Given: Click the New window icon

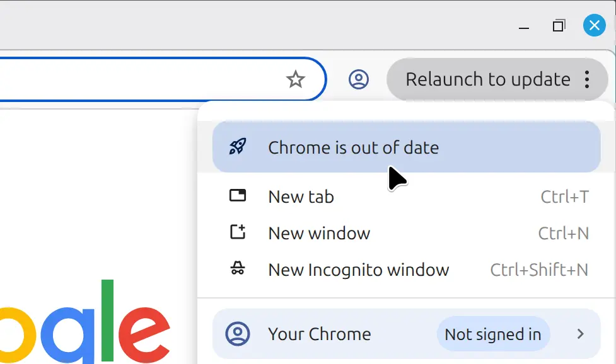Looking at the screenshot, I should click(238, 232).
